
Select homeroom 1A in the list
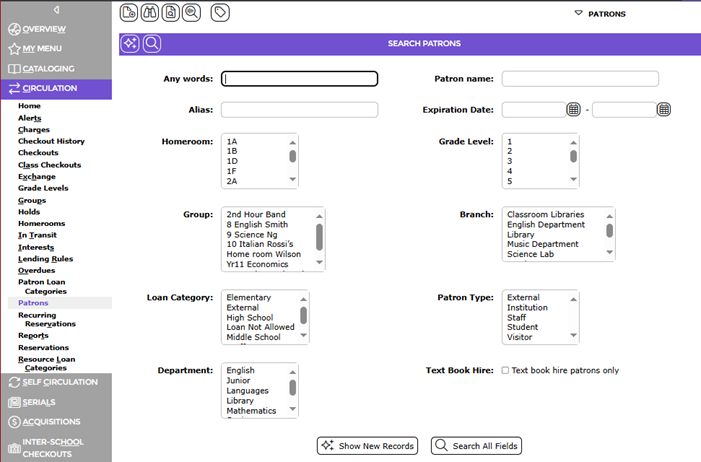click(232, 141)
